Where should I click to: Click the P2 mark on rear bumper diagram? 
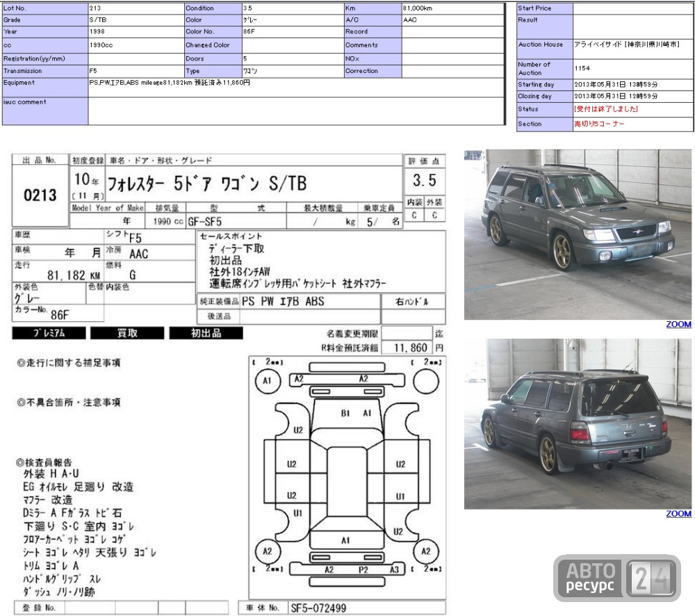(363, 569)
